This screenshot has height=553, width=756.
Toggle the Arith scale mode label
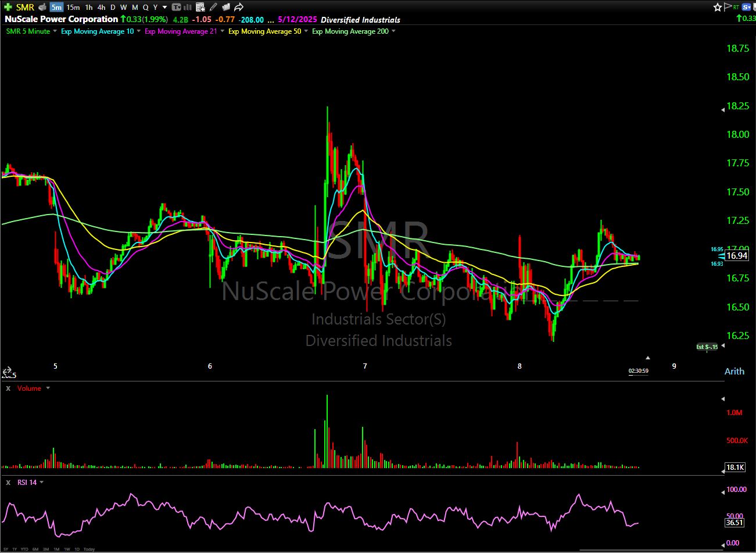click(x=734, y=371)
